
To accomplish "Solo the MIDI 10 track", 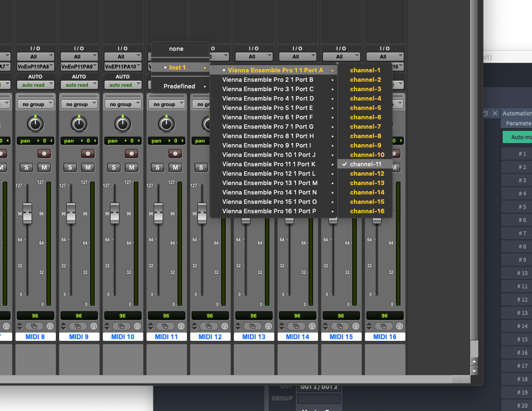I will [114, 167].
